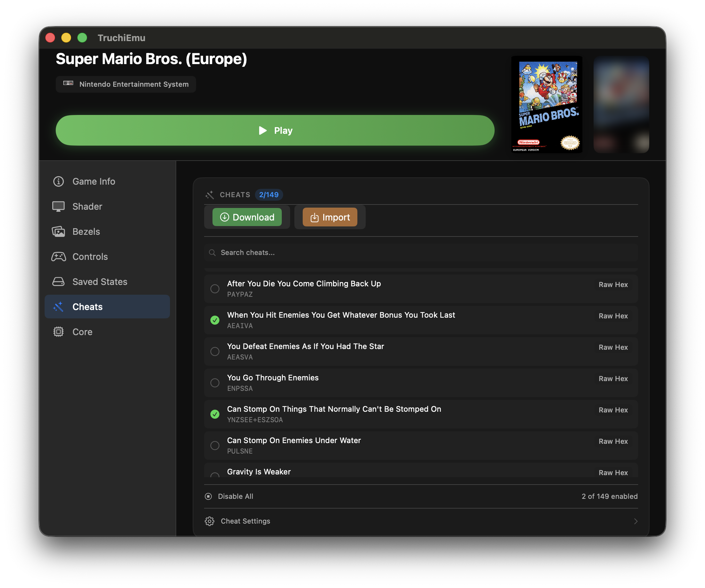Click the magnifier icon in cheat search
705x588 pixels.
pos(212,253)
